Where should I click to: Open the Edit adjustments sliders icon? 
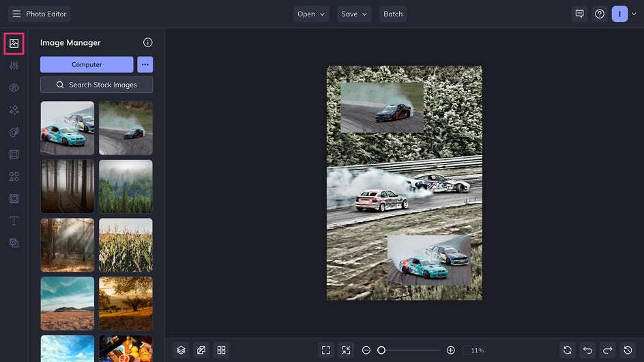pos(14,66)
